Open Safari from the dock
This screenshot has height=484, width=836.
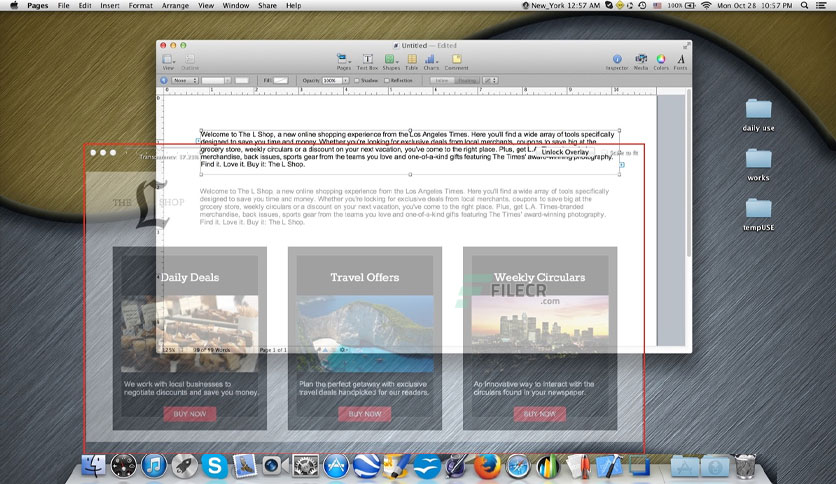pos(518,466)
